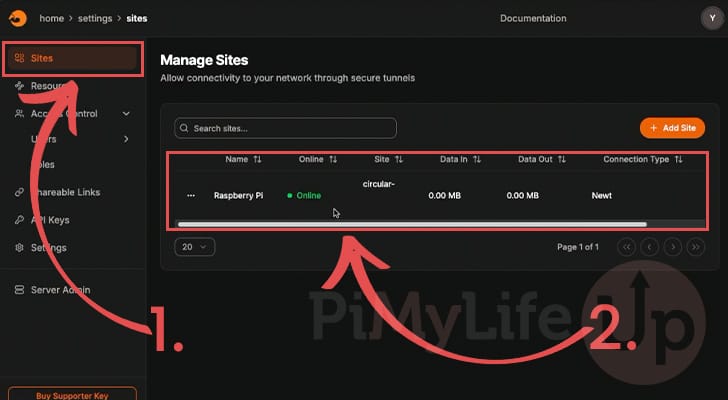
Task: Click the Newt connection type cell
Action: pyautogui.click(x=601, y=196)
